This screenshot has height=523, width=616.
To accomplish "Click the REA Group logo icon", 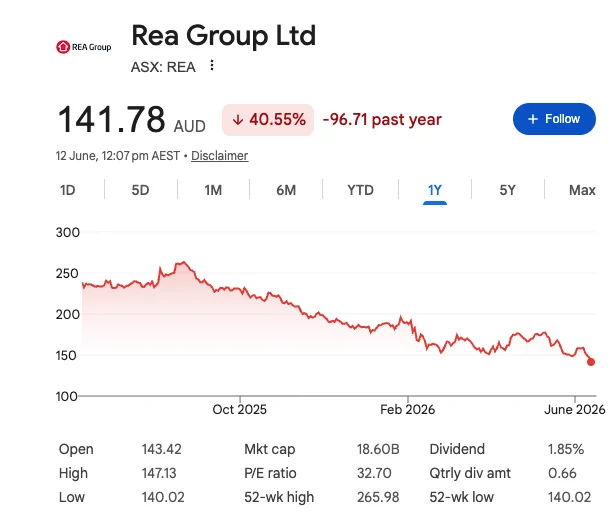I will [x=84, y=47].
